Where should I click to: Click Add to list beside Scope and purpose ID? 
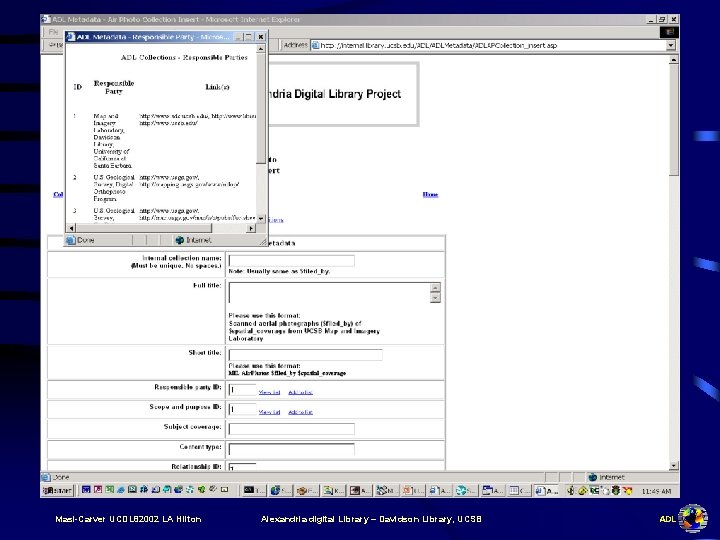click(300, 412)
